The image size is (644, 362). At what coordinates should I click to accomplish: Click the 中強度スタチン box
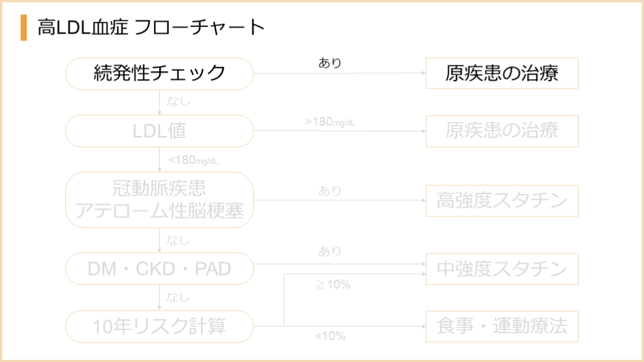[502, 269]
